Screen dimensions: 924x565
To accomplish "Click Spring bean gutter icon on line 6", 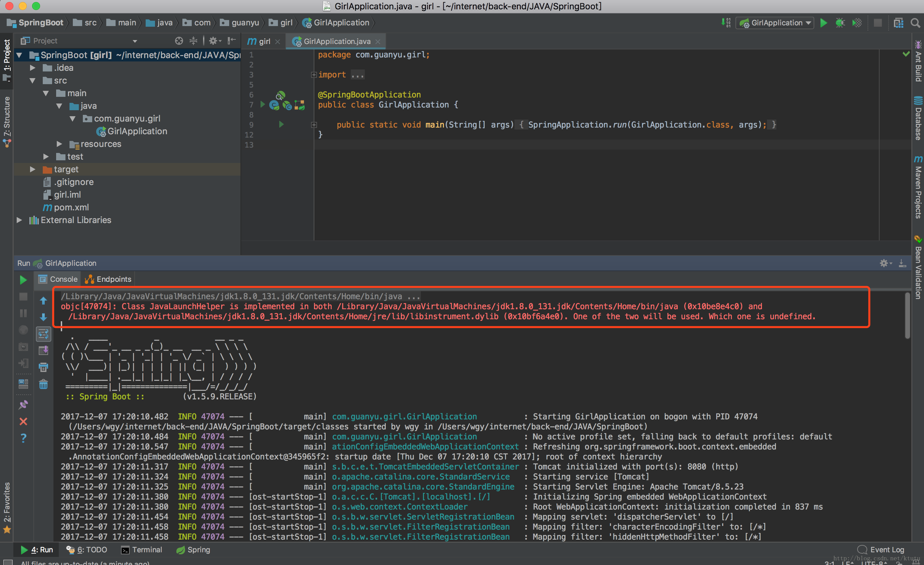I will pyautogui.click(x=281, y=95).
